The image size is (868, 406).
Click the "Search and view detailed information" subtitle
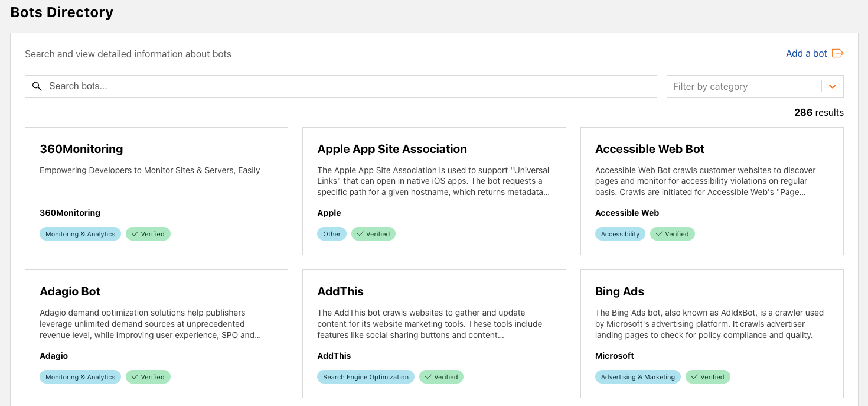click(x=128, y=54)
